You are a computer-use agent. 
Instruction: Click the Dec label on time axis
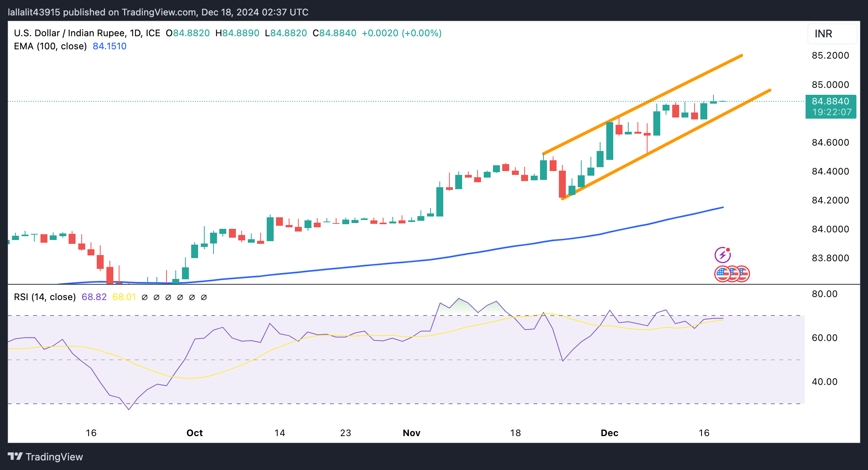pyautogui.click(x=609, y=433)
